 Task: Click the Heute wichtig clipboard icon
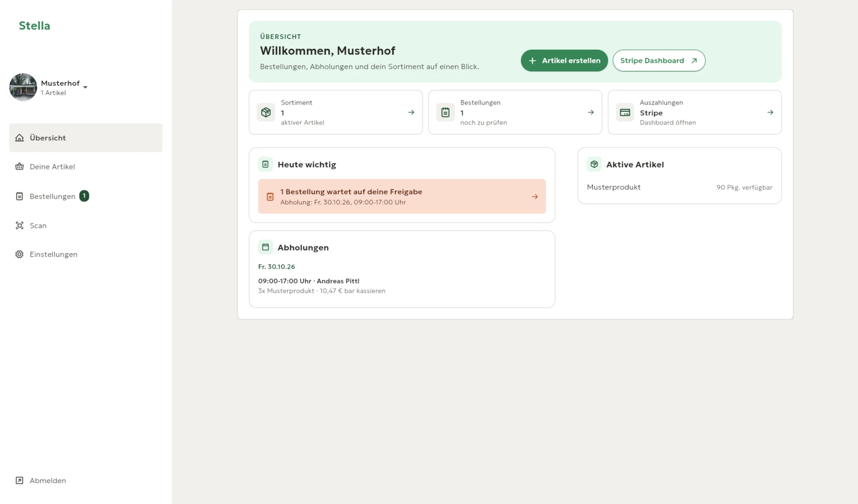[x=265, y=164]
